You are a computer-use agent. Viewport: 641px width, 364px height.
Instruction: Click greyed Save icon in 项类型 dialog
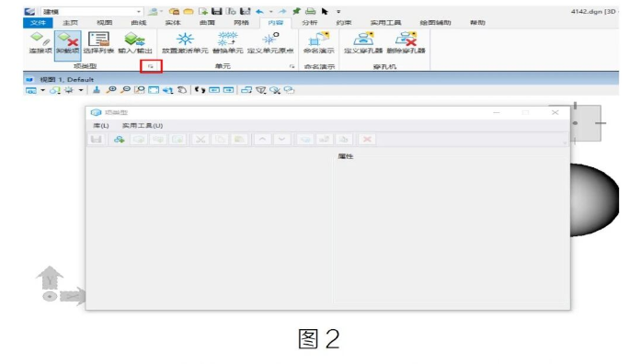point(96,140)
